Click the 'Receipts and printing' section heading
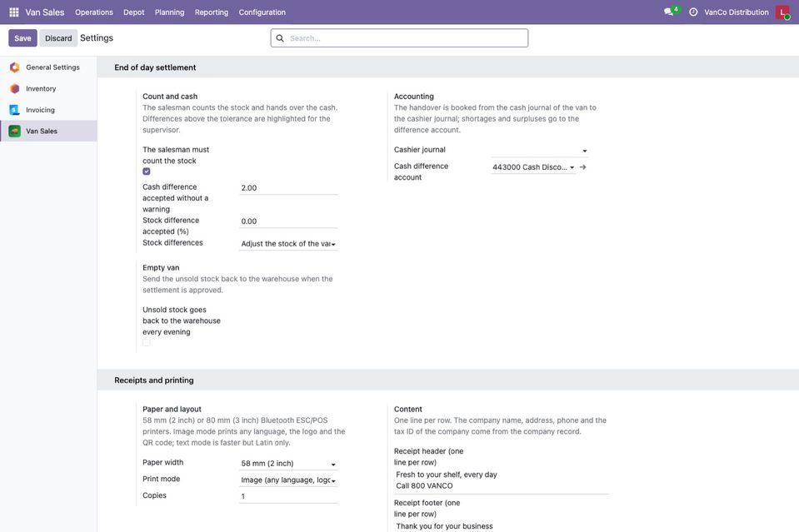Image resolution: width=799 pixels, height=532 pixels. coord(154,380)
